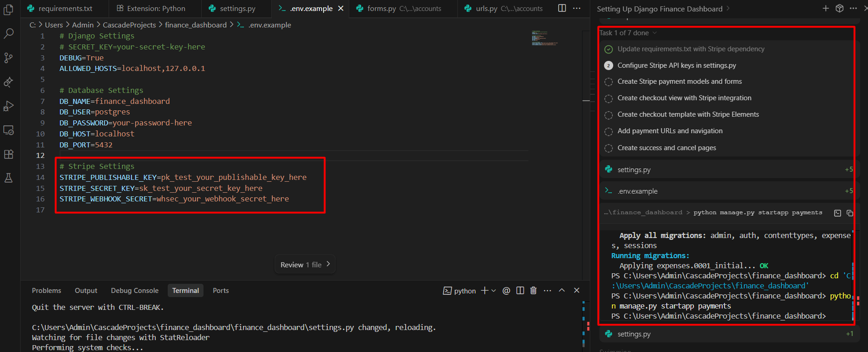
Task: Open editor More Actions ellipsis menu
Action: coord(577,8)
